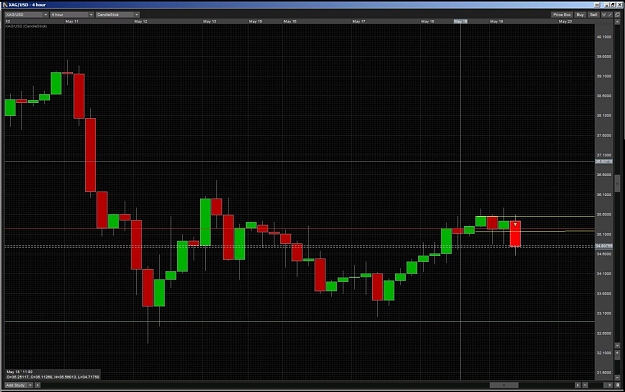Click the May 13 date label
Image resolution: width=625 pixels, height=392 pixels.
click(x=210, y=22)
